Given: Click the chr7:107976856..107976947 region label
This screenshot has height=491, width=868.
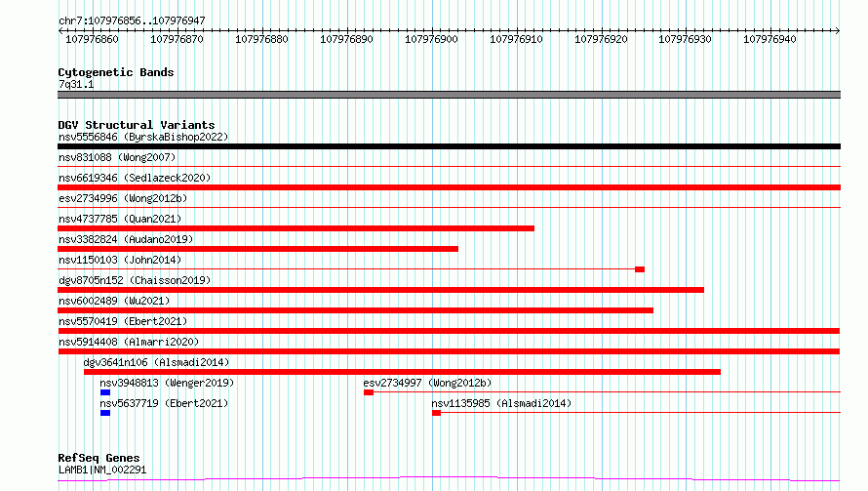Looking at the screenshot, I should click(x=132, y=20).
